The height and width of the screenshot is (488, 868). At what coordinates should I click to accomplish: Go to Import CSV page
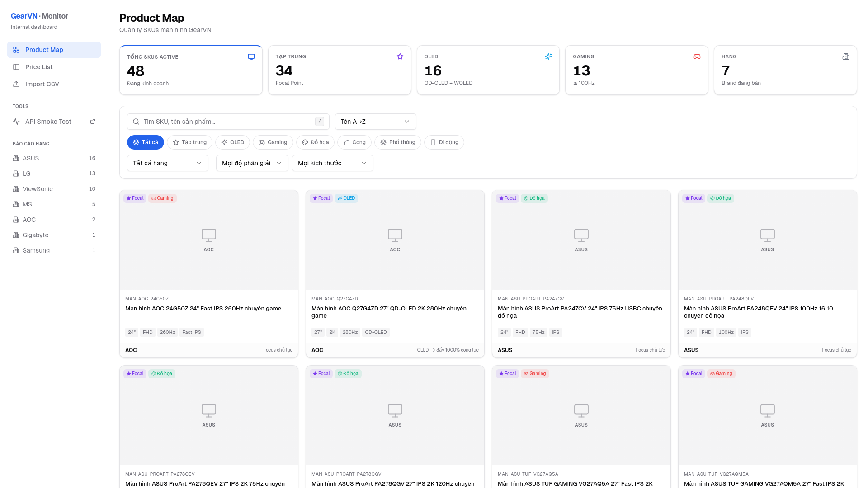pos(54,84)
